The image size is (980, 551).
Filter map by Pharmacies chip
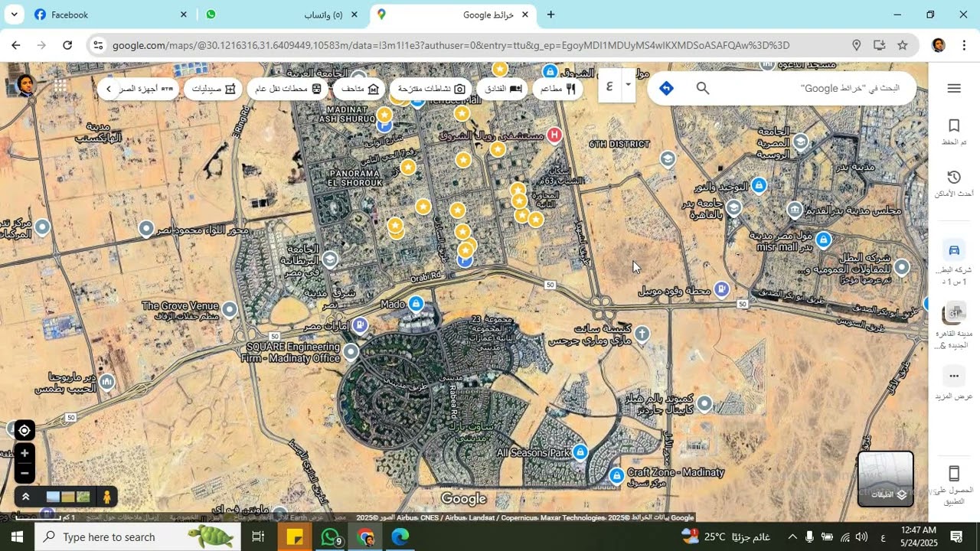coord(213,89)
